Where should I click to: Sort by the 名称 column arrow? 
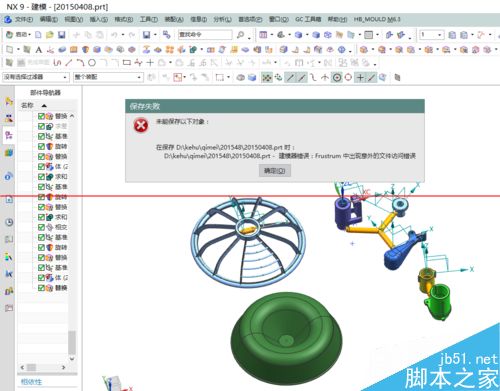44,106
